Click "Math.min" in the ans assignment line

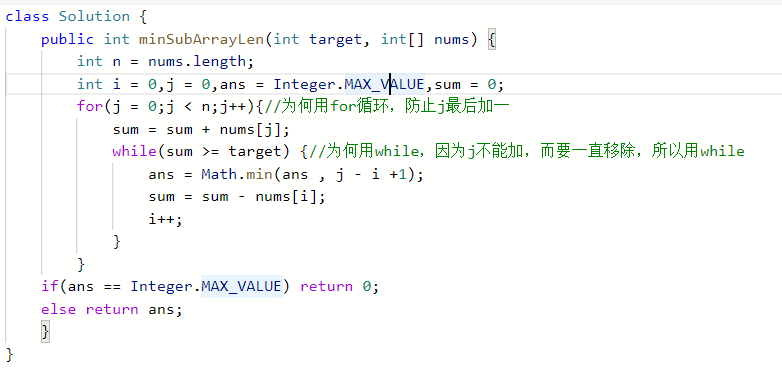[237, 174]
